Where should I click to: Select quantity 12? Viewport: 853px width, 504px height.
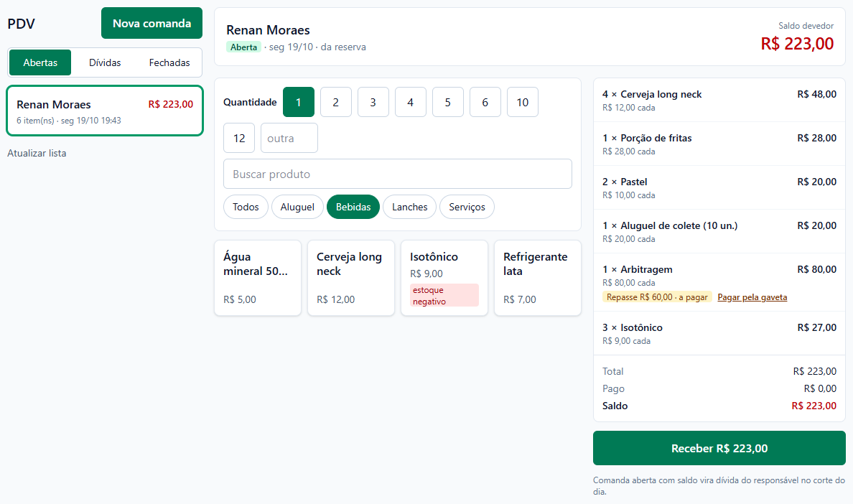(x=239, y=138)
